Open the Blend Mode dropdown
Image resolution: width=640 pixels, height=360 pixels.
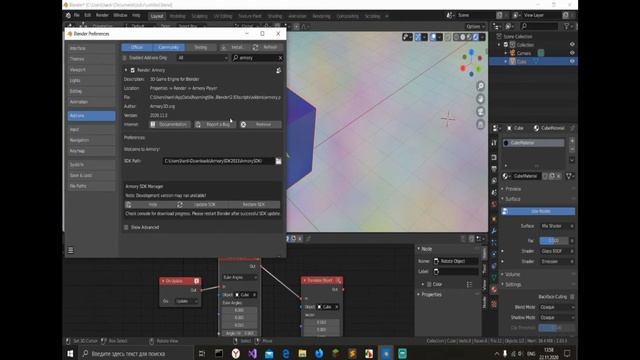pyautogui.click(x=557, y=307)
